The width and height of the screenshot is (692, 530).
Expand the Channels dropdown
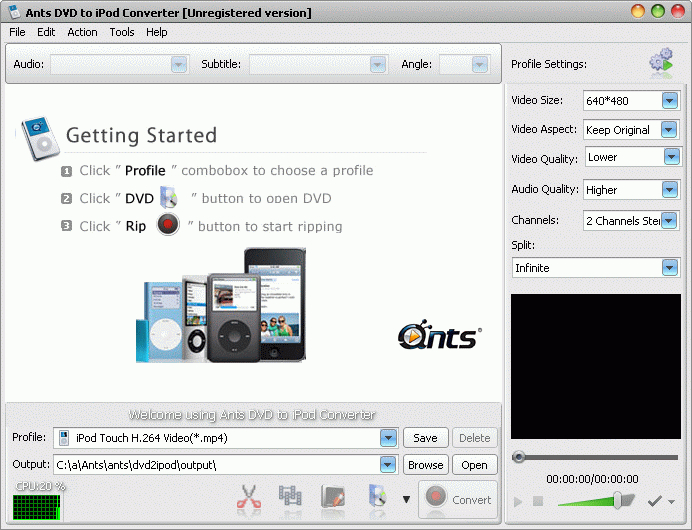click(669, 220)
